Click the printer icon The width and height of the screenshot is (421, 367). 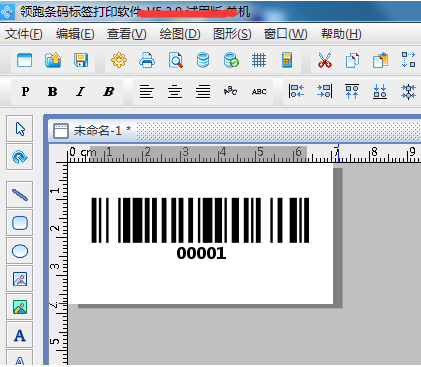point(147,60)
